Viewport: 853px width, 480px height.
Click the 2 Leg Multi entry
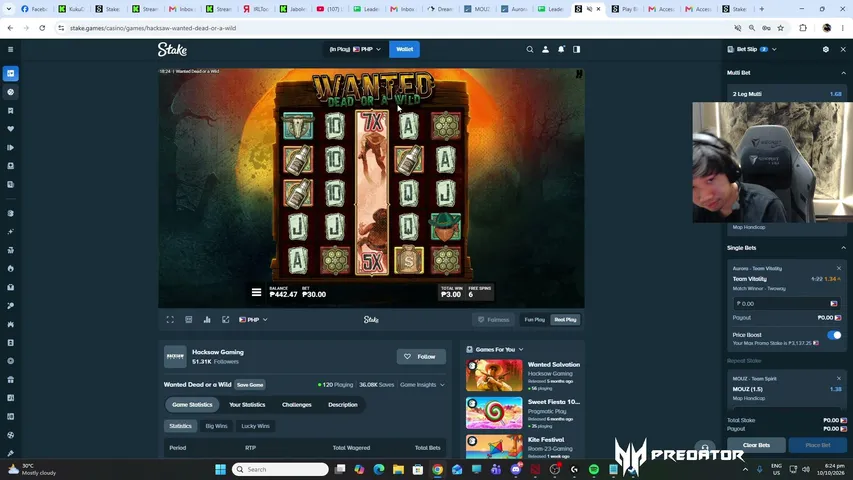pos(787,94)
